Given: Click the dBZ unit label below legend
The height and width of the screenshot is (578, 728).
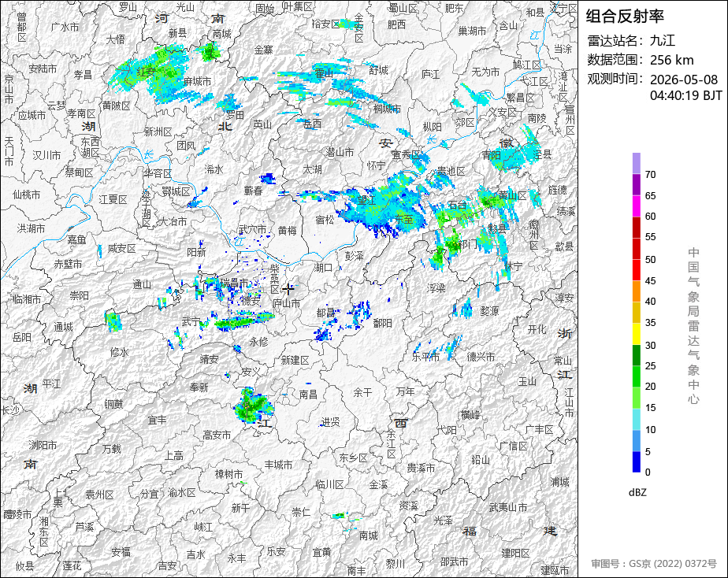Looking at the screenshot, I should click(x=637, y=493).
